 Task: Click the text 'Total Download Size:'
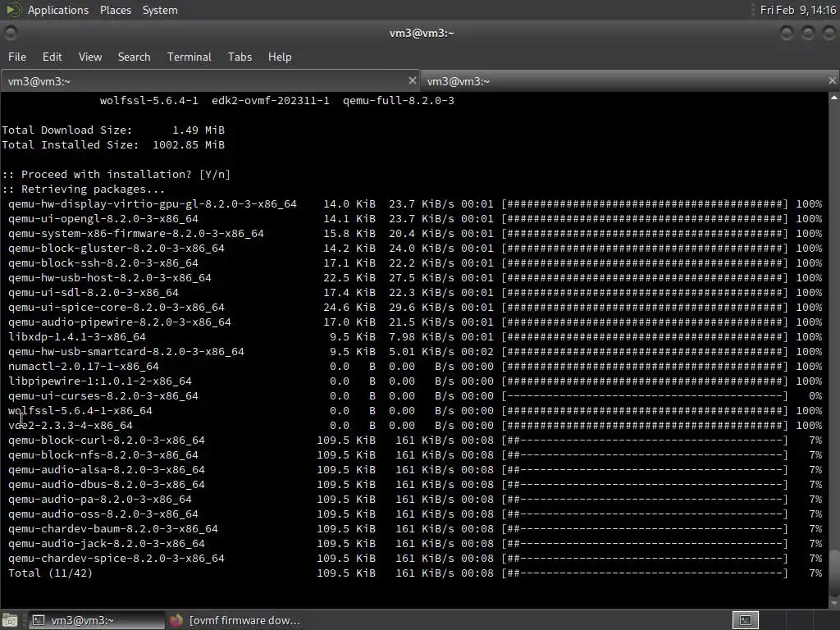pyautogui.click(x=67, y=130)
